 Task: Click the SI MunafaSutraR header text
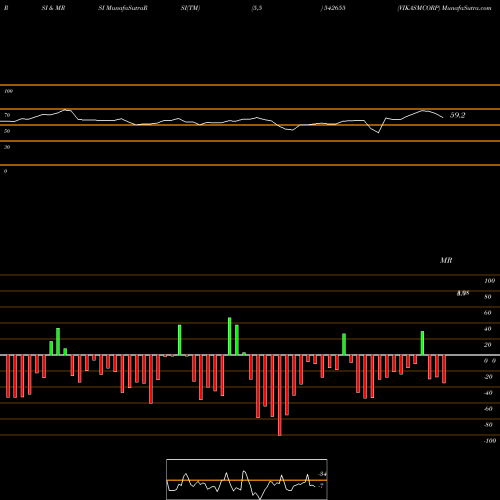[123, 8]
